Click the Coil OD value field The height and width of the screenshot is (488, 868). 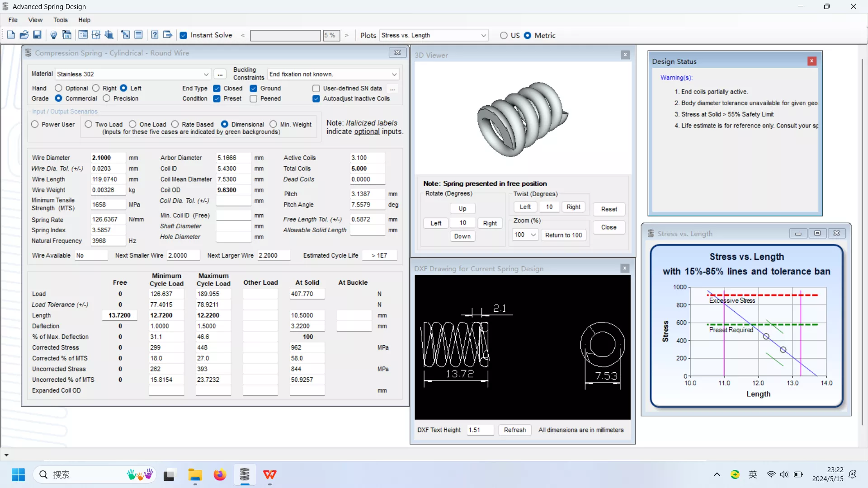(233, 190)
